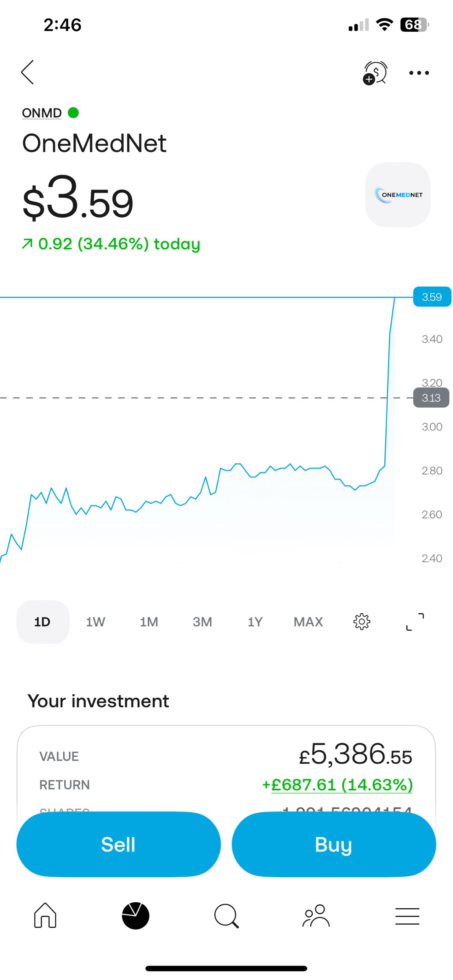The width and height of the screenshot is (453, 980).
Task: Open the hamburger menu icon
Action: [407, 916]
